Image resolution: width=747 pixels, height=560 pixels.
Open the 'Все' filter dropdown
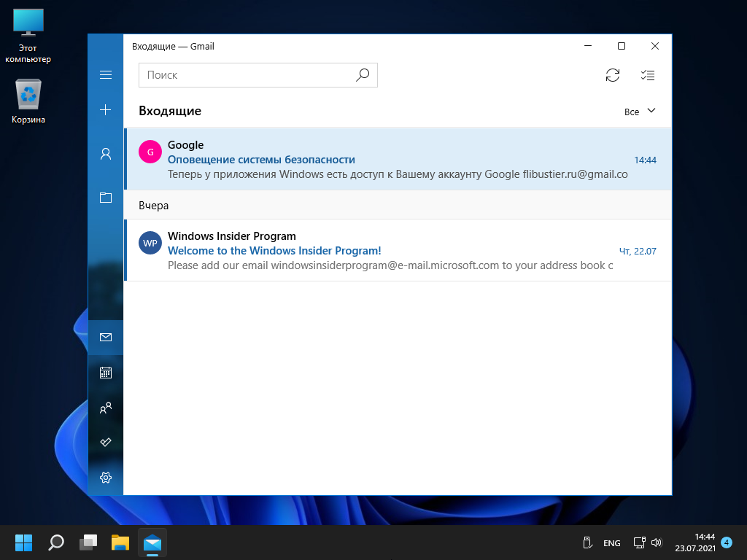[x=640, y=112]
